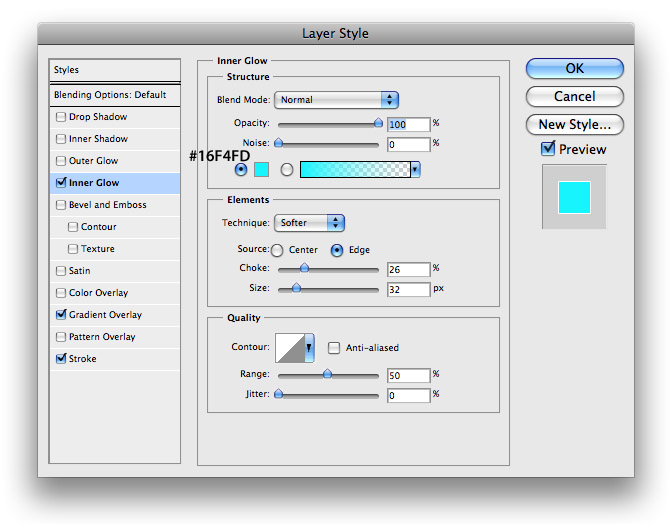Screen dimensions: 672x524
Task: Click the Jitter value field
Action: coord(408,395)
